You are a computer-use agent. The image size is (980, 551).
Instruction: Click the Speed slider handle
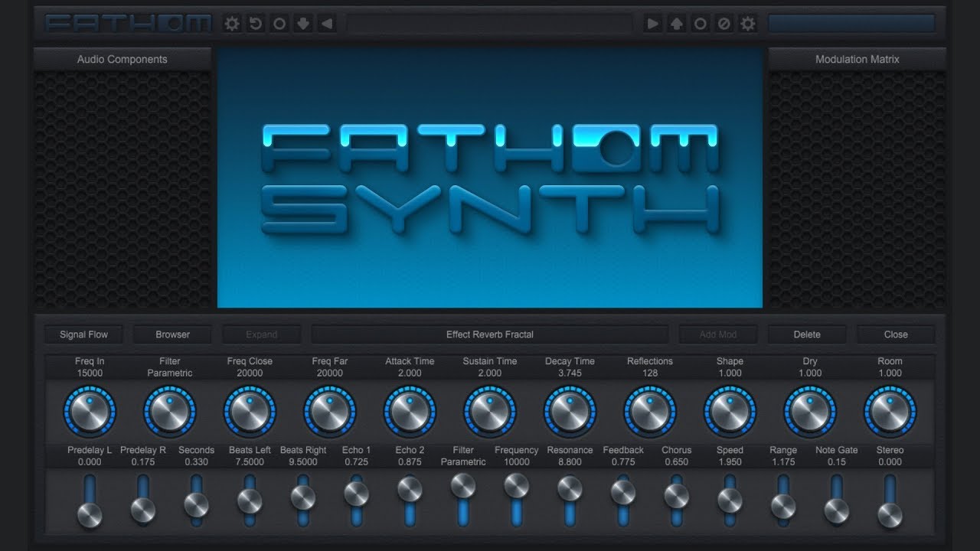730,500
